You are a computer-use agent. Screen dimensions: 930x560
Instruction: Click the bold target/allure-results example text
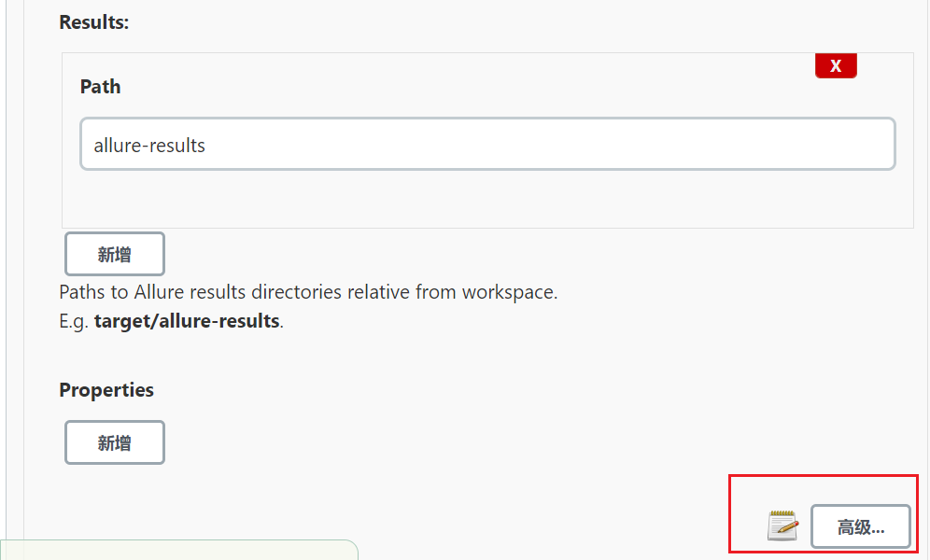tap(187, 321)
